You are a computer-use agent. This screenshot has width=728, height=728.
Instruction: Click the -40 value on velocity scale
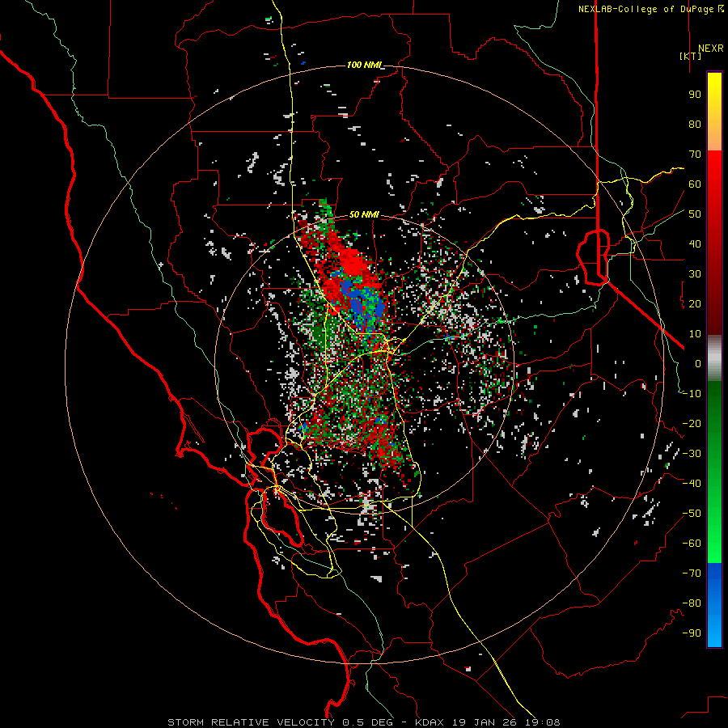[x=692, y=484]
